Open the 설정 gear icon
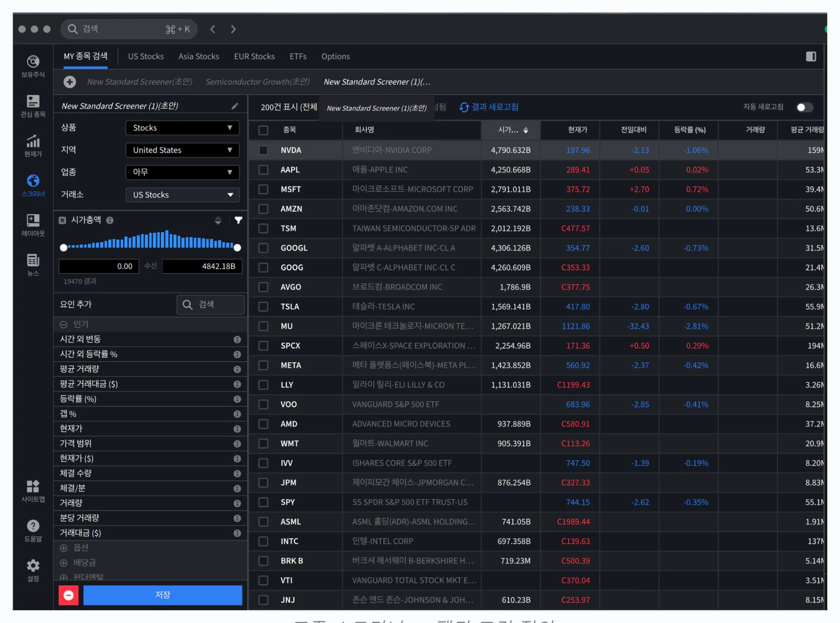 point(33,570)
